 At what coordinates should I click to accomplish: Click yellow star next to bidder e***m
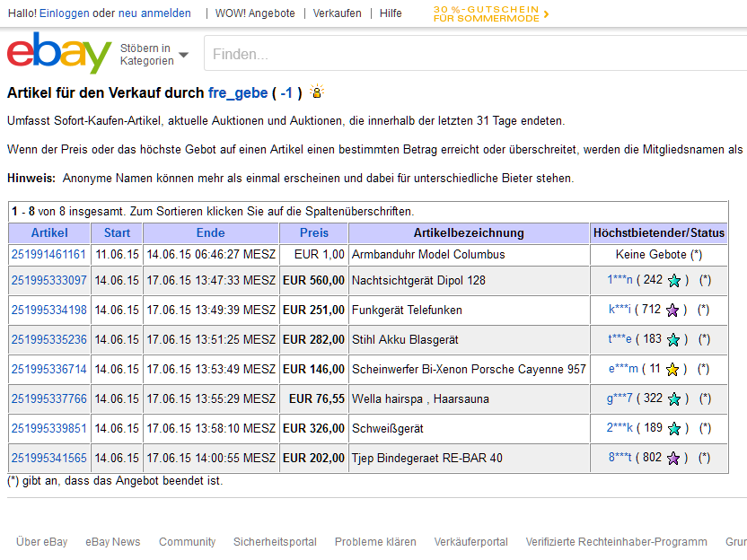672,370
